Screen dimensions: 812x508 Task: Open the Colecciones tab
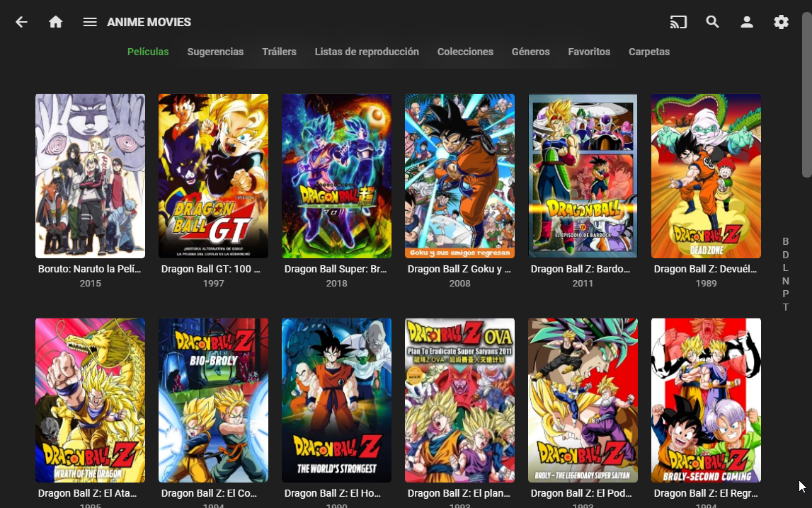(x=465, y=52)
